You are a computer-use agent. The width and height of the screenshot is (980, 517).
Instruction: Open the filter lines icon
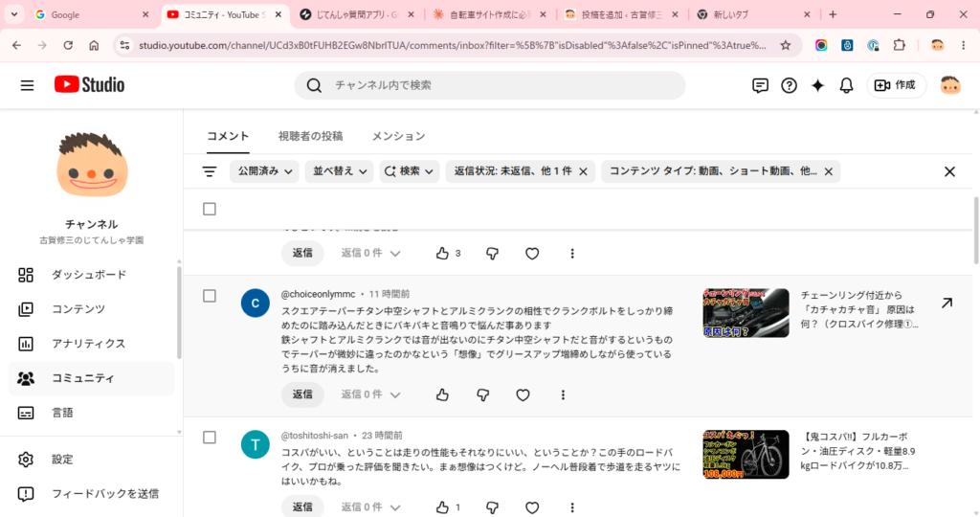pos(210,171)
